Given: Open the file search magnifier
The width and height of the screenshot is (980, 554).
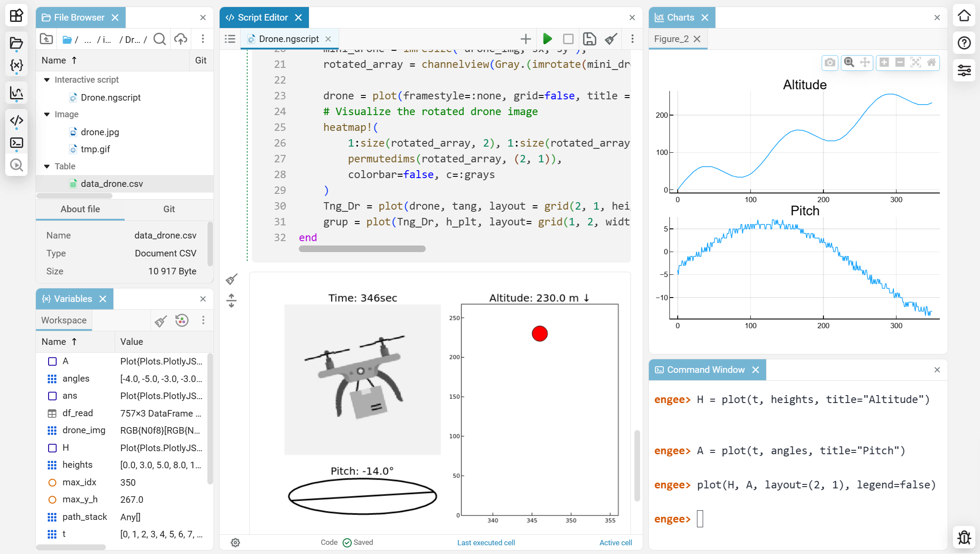Looking at the screenshot, I should pos(160,39).
